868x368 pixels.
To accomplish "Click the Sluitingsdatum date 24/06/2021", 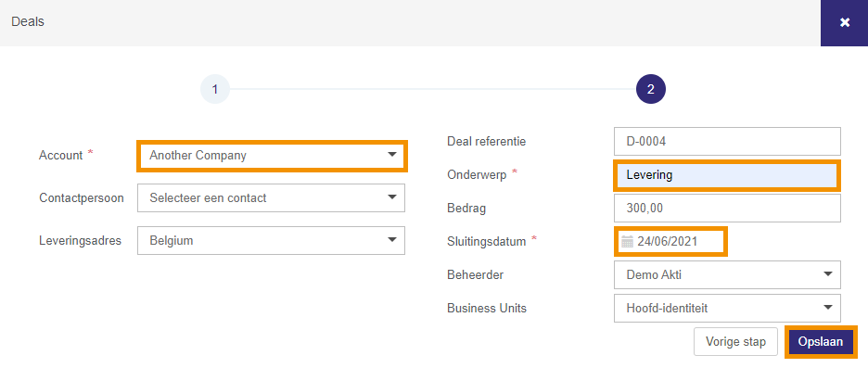I will 667,241.
